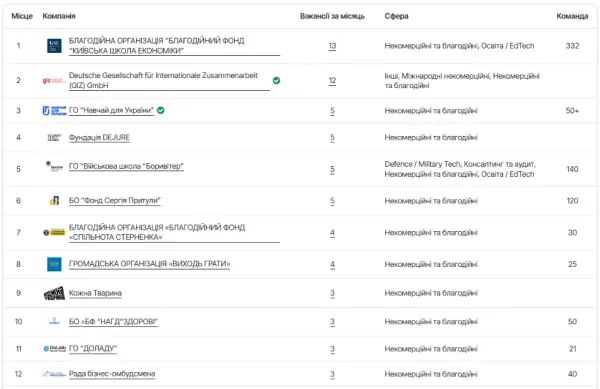Open the Кожна Тварина link
This screenshot has width=600, height=389.
pos(95,293)
